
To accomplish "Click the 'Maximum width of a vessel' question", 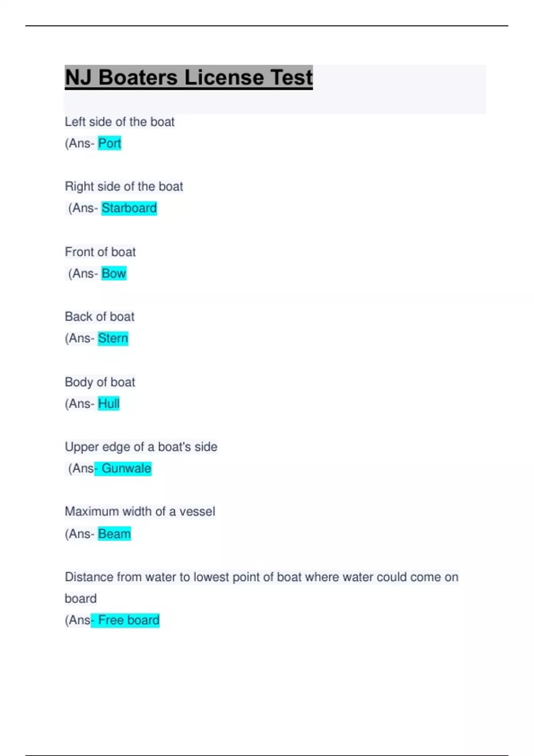I will tap(140, 511).
